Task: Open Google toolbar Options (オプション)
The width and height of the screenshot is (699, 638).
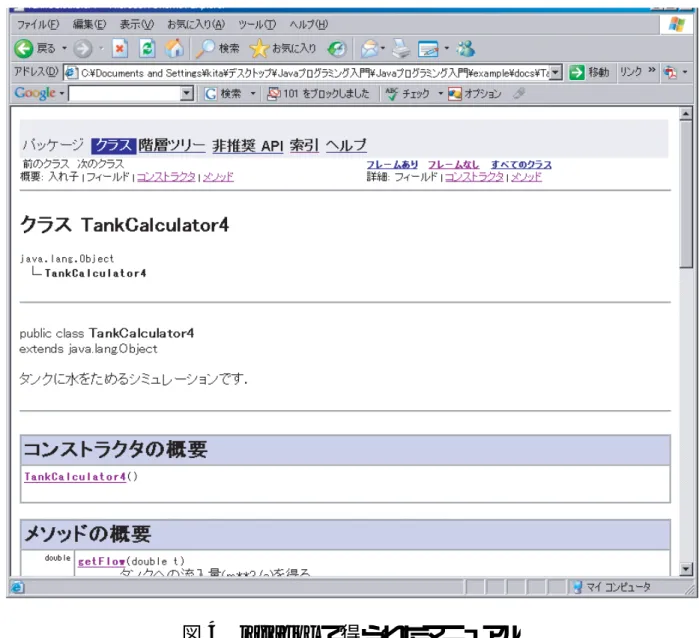Action: [x=475, y=94]
